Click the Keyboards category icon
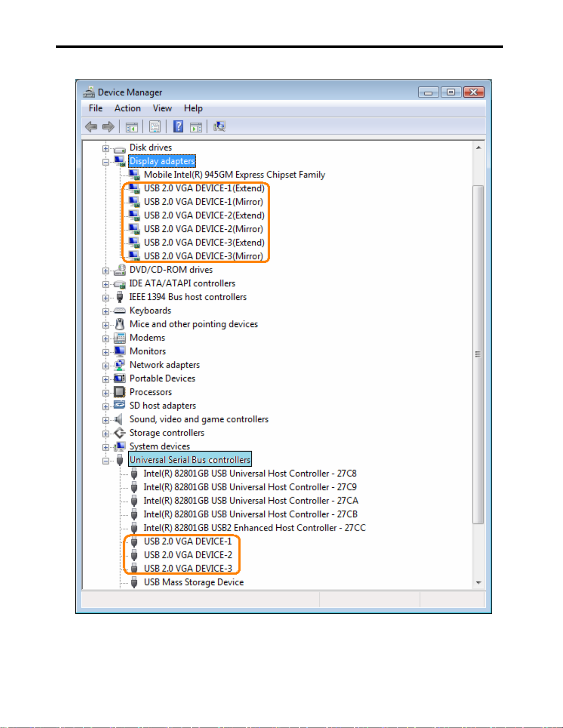This screenshot has width=563, height=728. pos(119,311)
